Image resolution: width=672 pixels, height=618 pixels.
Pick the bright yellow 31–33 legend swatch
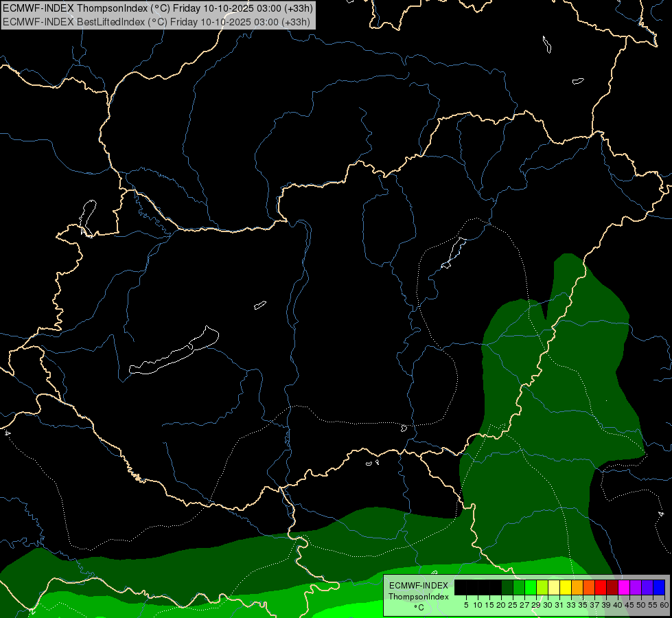566,587
